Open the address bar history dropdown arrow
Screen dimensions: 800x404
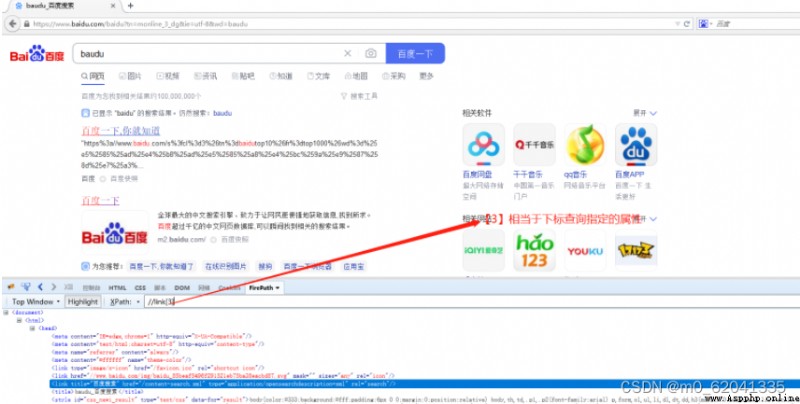click(677, 23)
